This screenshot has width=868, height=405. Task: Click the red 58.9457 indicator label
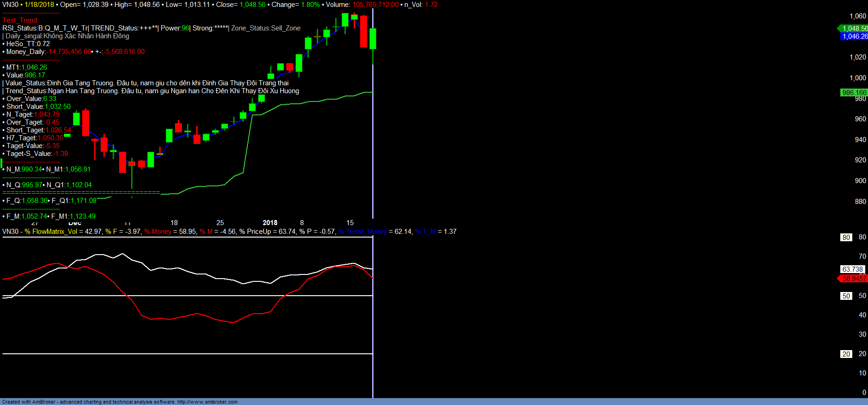coord(854,279)
